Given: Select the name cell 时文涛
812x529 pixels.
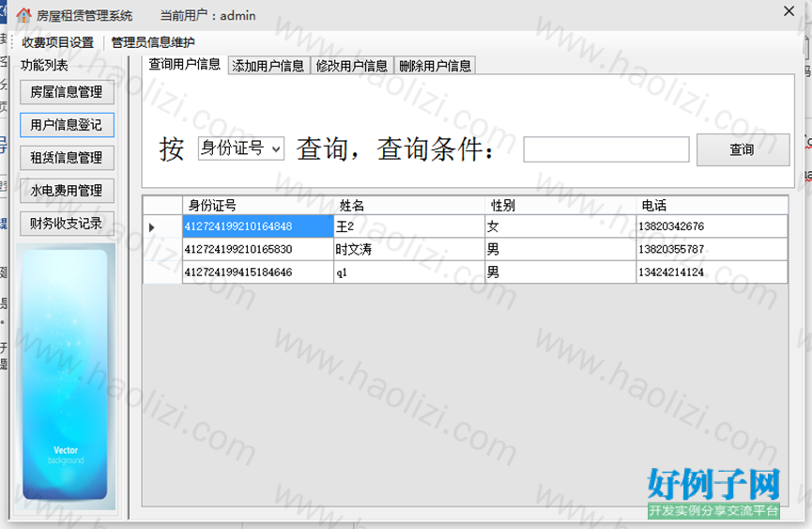Looking at the screenshot, I should tap(409, 249).
